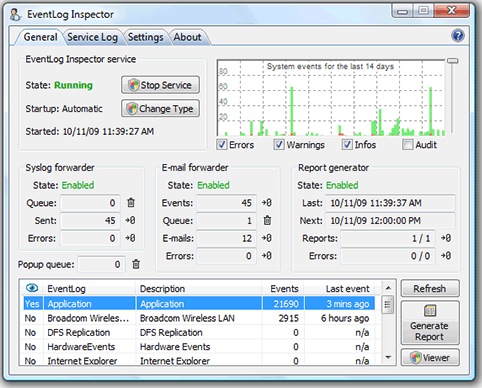
Task: Reset the Report generator Errors counter
Action: (x=446, y=256)
